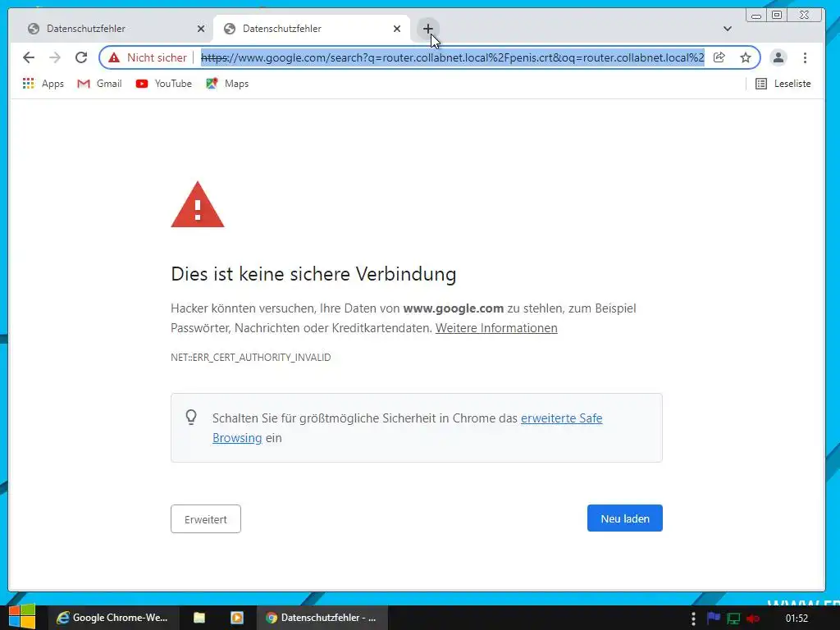Image resolution: width=840 pixels, height=630 pixels.
Task: Click the muted volume tray icon
Action: coord(753,619)
